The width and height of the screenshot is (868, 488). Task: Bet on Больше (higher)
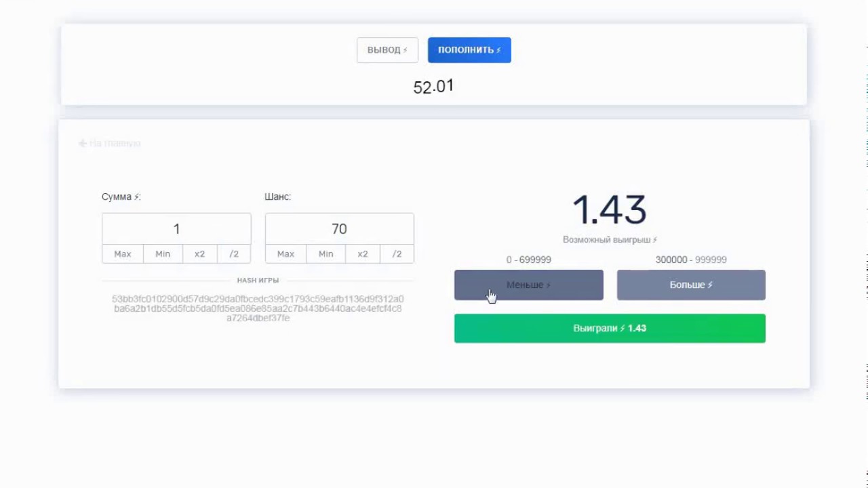tap(691, 285)
